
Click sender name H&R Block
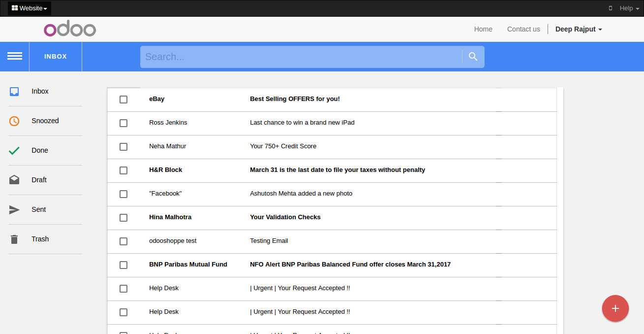(x=166, y=170)
